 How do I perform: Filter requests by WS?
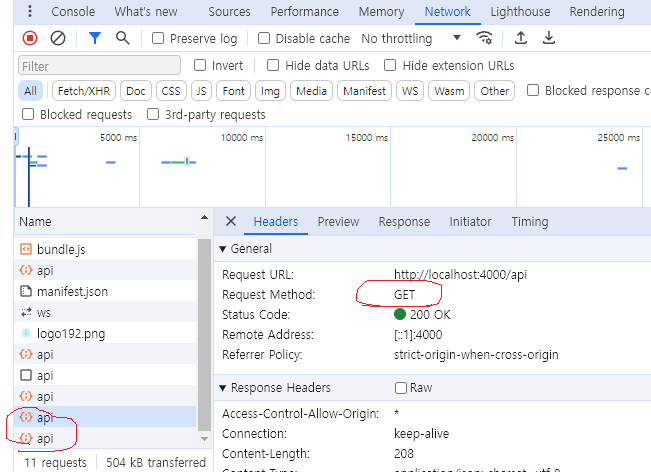tap(410, 90)
